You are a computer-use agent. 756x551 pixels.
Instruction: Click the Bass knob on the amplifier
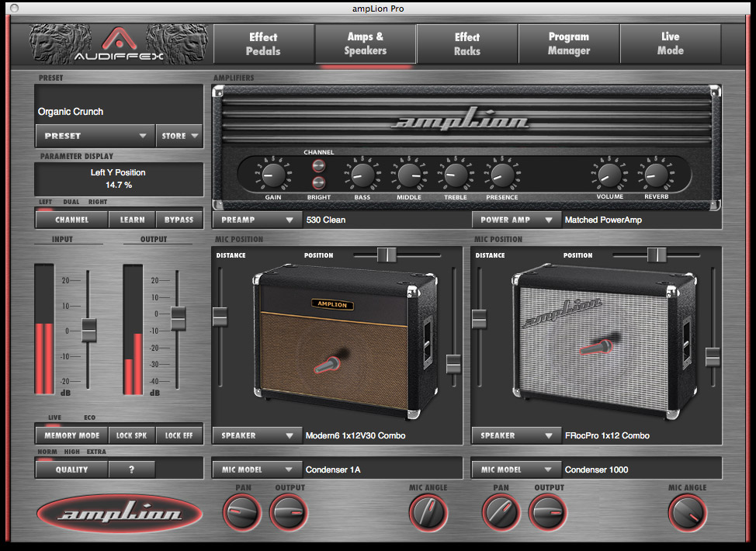[362, 175]
